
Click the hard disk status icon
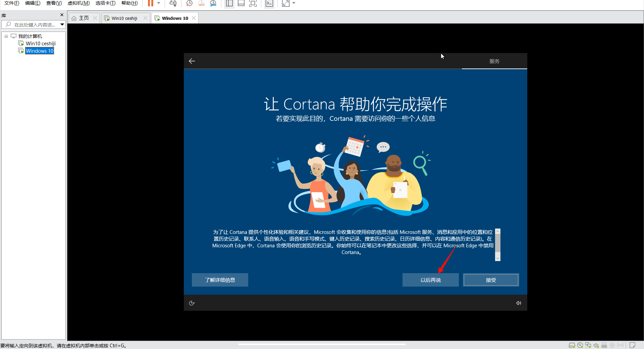[572, 345]
